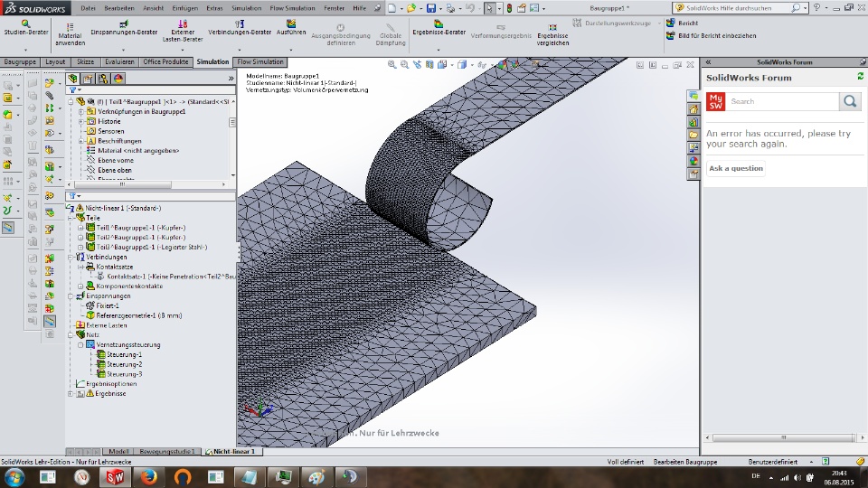The image size is (868, 488).
Task: Open the FeatureManager tree tab icon
Action: pyautogui.click(x=72, y=79)
